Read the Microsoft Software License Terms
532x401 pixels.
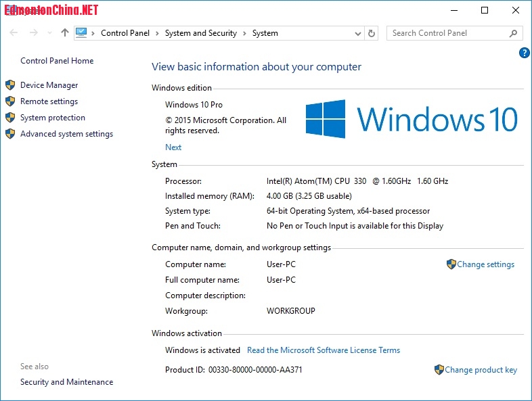pyautogui.click(x=324, y=350)
